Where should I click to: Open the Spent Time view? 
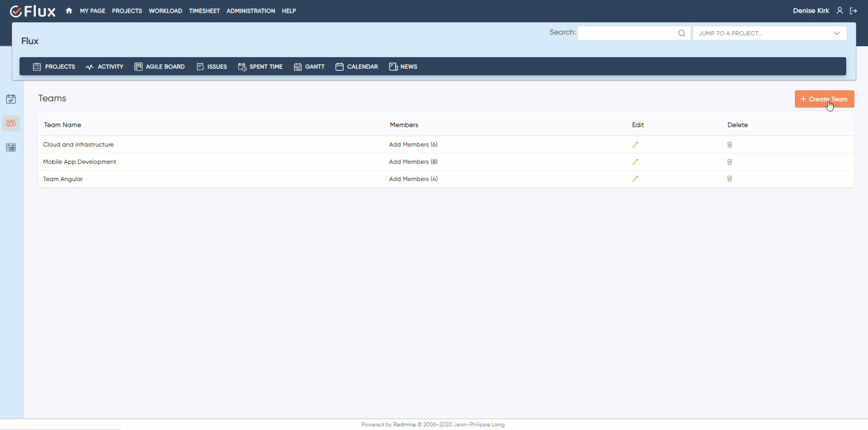260,67
